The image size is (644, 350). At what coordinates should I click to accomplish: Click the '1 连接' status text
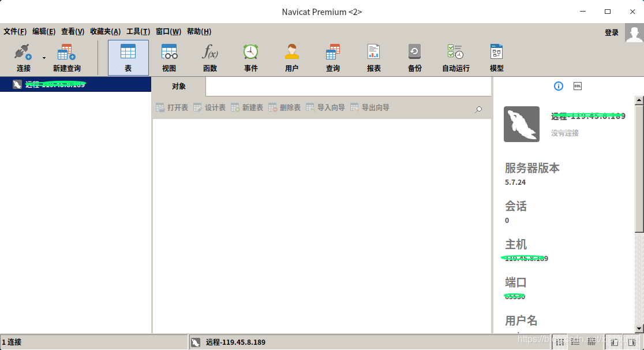(12, 342)
